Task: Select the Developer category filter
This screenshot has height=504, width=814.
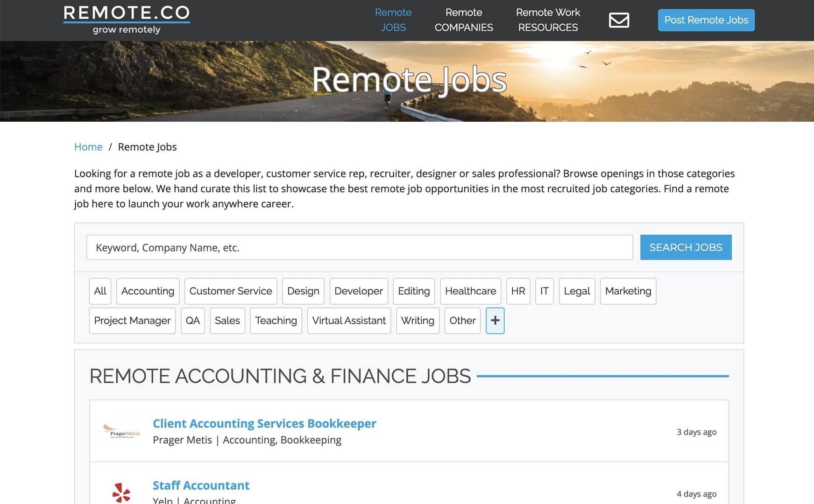Action: (x=358, y=291)
